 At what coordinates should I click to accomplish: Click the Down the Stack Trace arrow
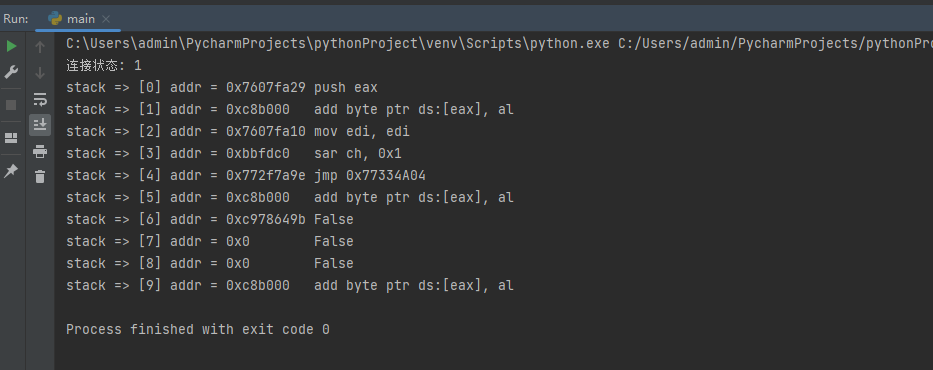click(x=40, y=73)
